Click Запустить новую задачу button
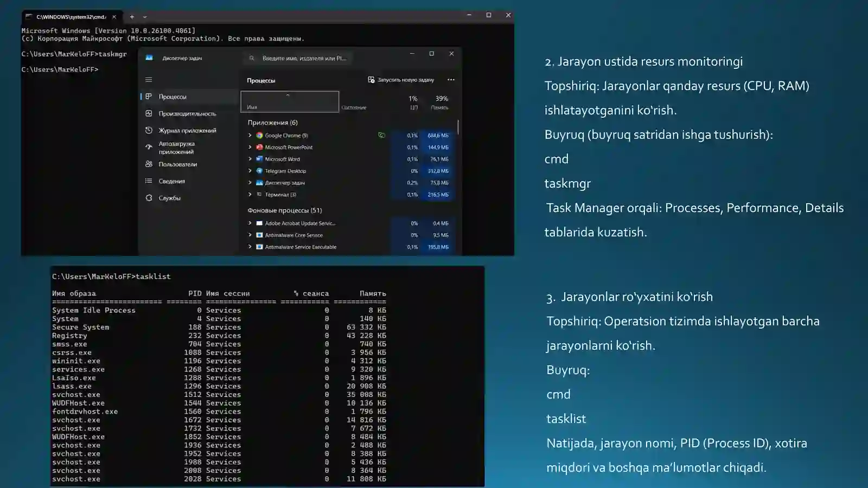The width and height of the screenshot is (868, 488). (401, 80)
